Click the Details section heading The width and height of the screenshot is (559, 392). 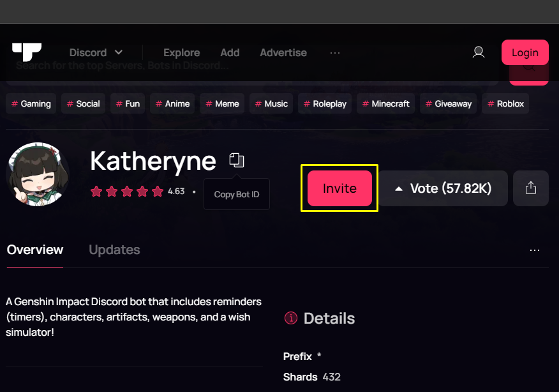point(329,318)
